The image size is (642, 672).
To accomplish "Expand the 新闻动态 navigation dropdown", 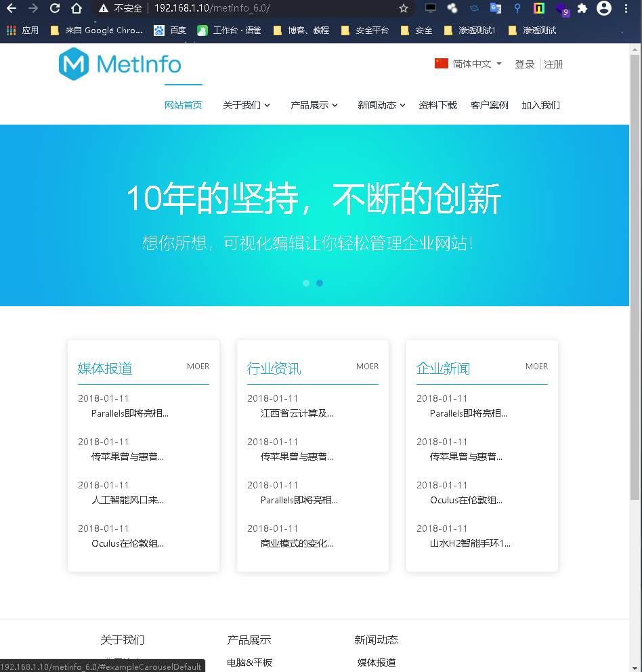I will coord(382,105).
